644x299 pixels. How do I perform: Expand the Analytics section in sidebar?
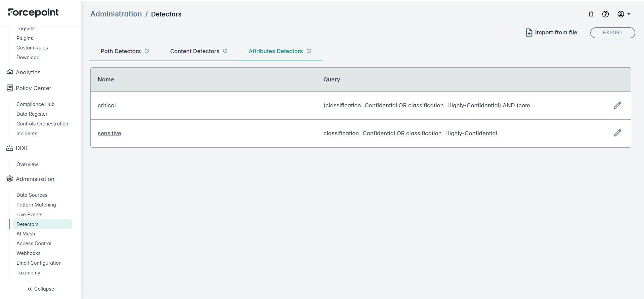tap(28, 72)
